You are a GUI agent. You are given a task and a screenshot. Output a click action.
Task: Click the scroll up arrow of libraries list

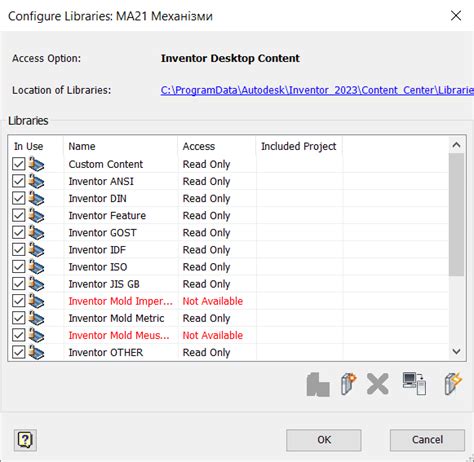point(456,145)
